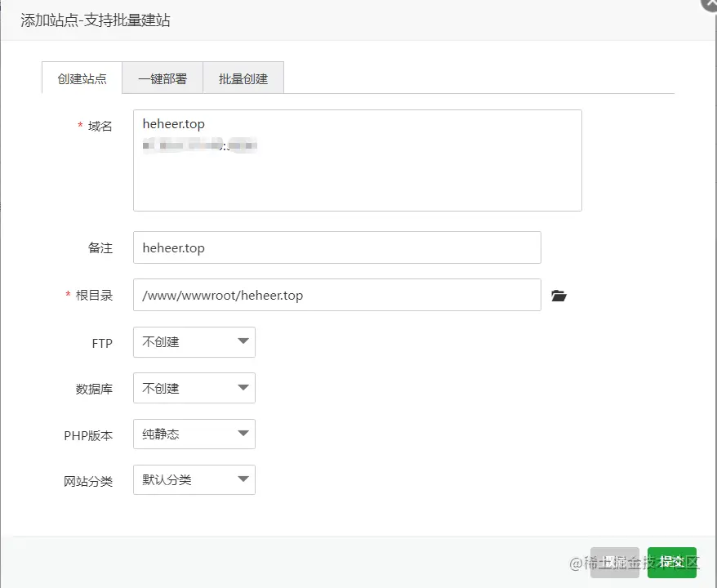Screen dimensions: 717x588
Task: Click the 域名 field label
Action: (100, 126)
